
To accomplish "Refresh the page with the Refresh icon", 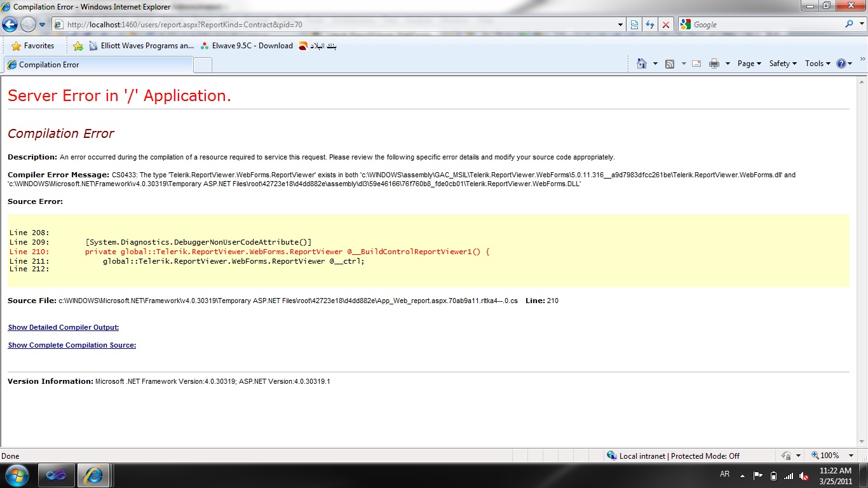I will point(650,25).
